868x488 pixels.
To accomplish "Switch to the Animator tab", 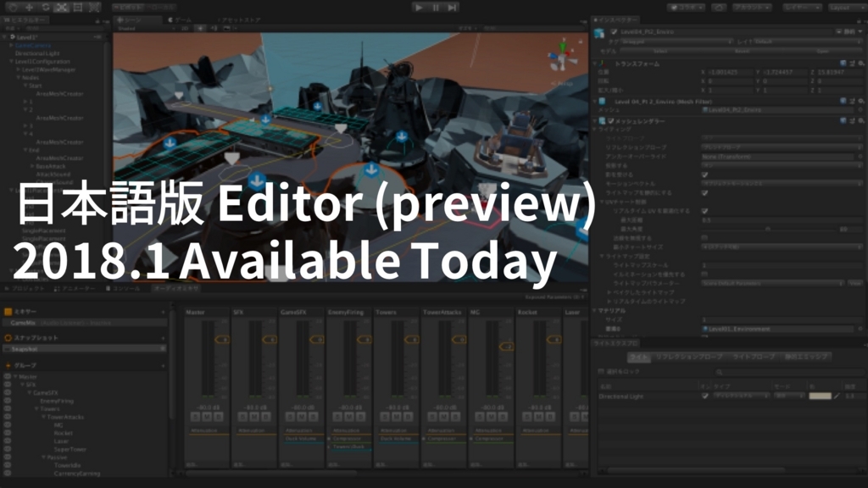I will (75, 289).
